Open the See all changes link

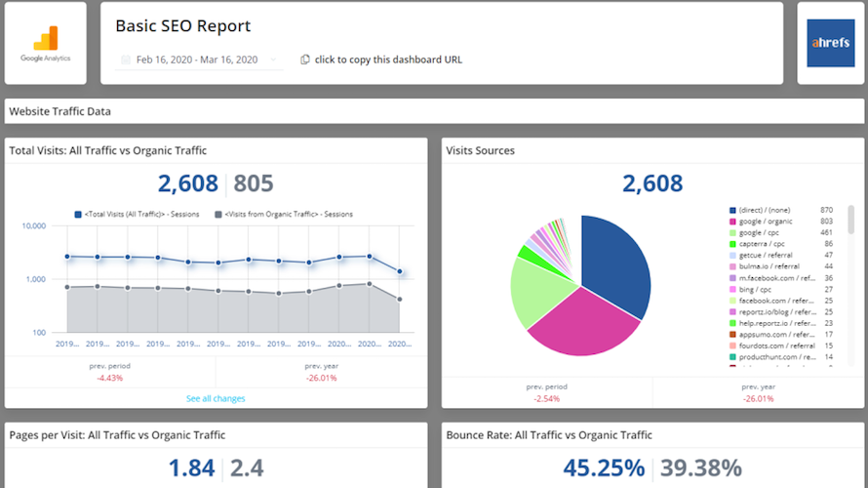coord(216,398)
